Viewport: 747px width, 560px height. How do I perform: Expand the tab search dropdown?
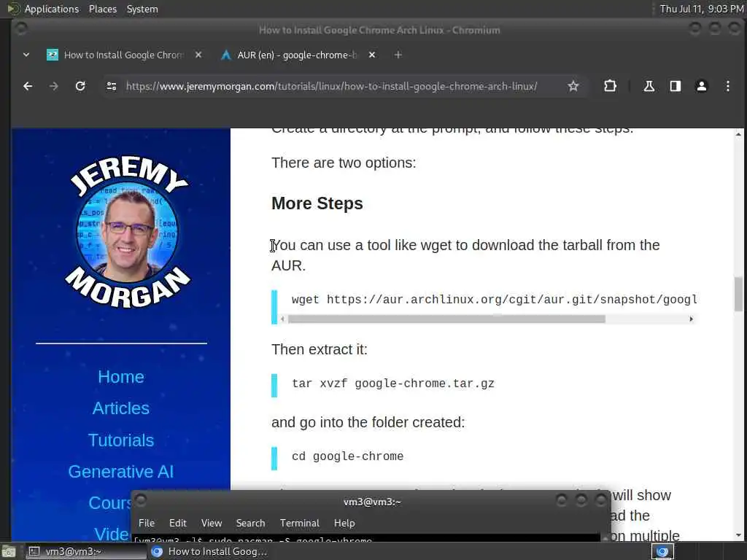[26, 55]
